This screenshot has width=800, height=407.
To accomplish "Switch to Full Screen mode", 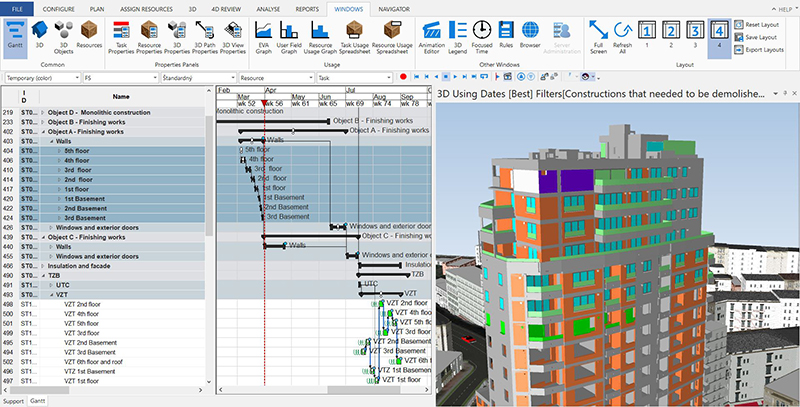I will (x=597, y=38).
